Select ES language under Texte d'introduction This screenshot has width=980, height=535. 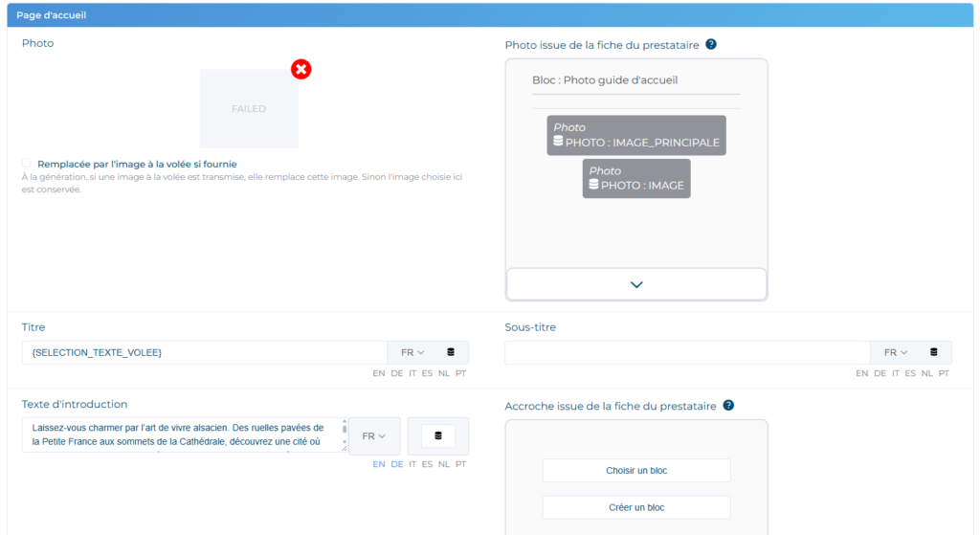(x=427, y=464)
